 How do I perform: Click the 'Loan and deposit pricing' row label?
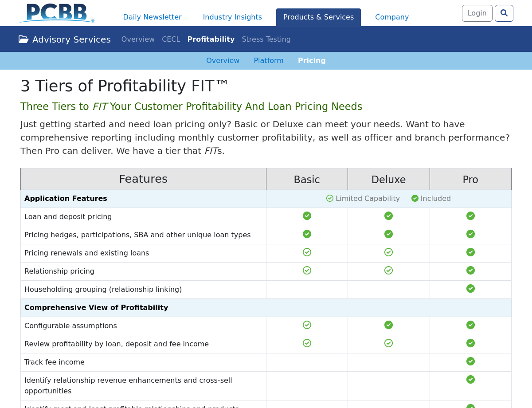[x=68, y=217]
